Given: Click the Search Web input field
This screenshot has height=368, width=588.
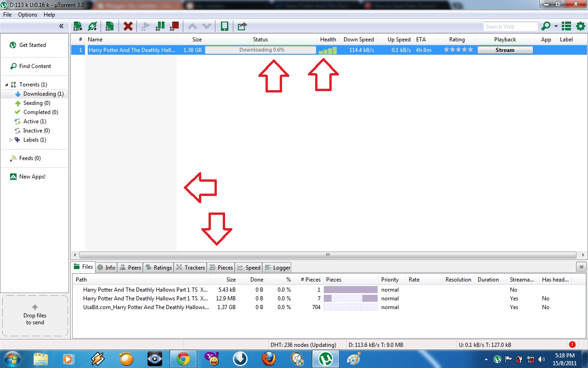Looking at the screenshot, I should coord(510,27).
